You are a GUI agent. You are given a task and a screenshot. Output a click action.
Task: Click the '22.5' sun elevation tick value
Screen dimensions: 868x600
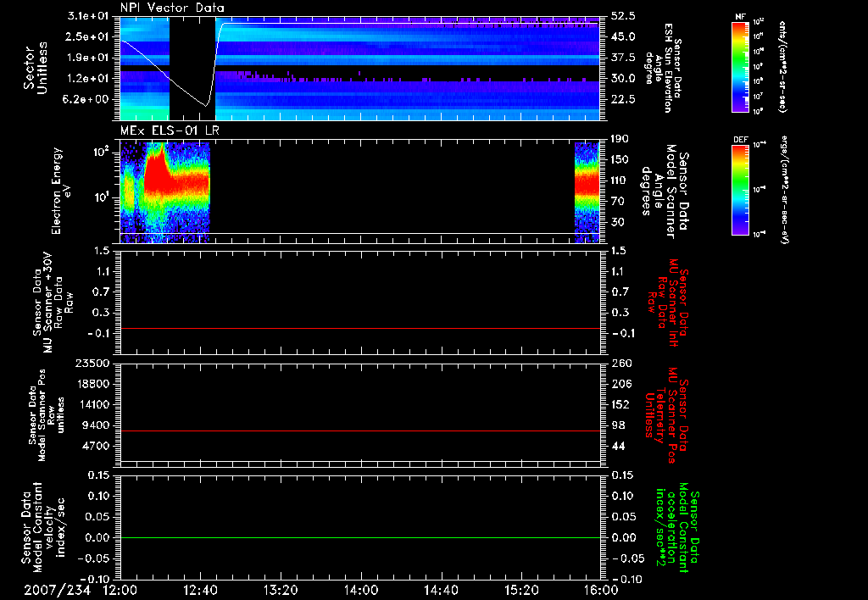click(x=623, y=99)
